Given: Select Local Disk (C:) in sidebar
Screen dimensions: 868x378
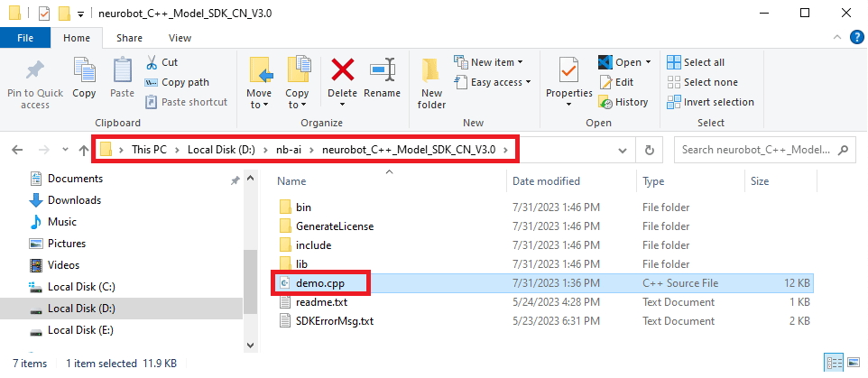Looking at the screenshot, I should tap(81, 287).
